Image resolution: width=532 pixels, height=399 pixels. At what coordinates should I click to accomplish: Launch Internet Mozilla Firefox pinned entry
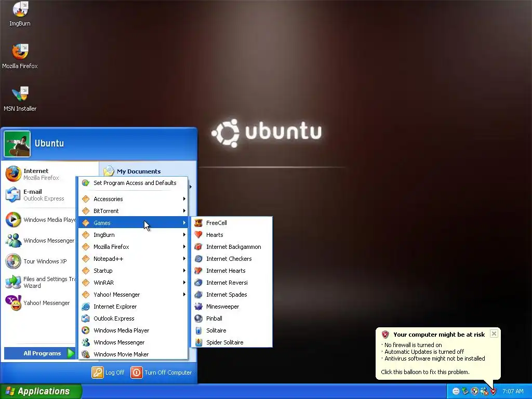40,174
